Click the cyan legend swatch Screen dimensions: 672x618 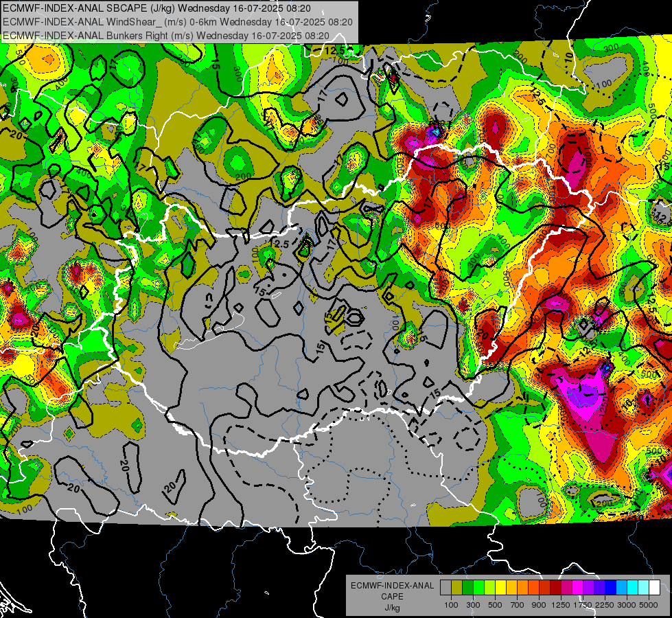pos(633,587)
